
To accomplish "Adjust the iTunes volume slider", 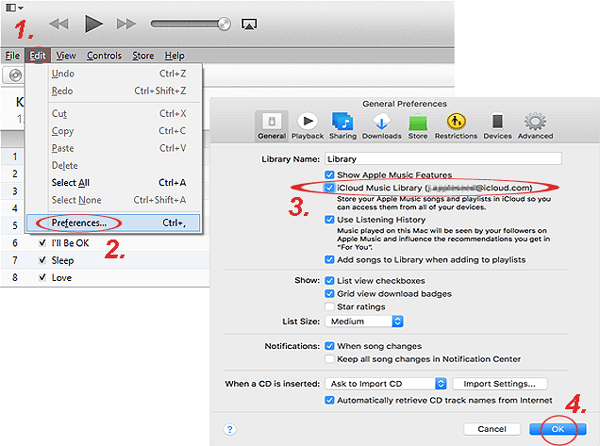I will 191,24.
